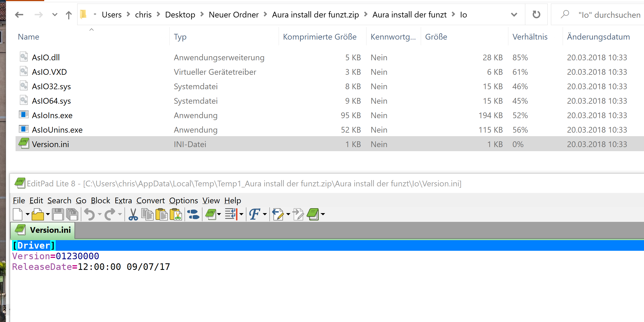Click the New file icon in EditPad

coord(18,214)
